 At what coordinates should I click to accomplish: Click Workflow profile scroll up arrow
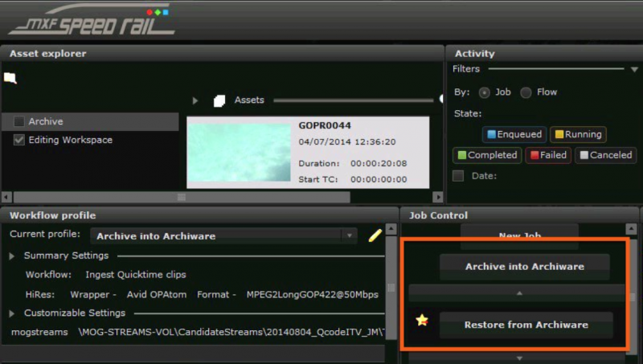click(391, 228)
